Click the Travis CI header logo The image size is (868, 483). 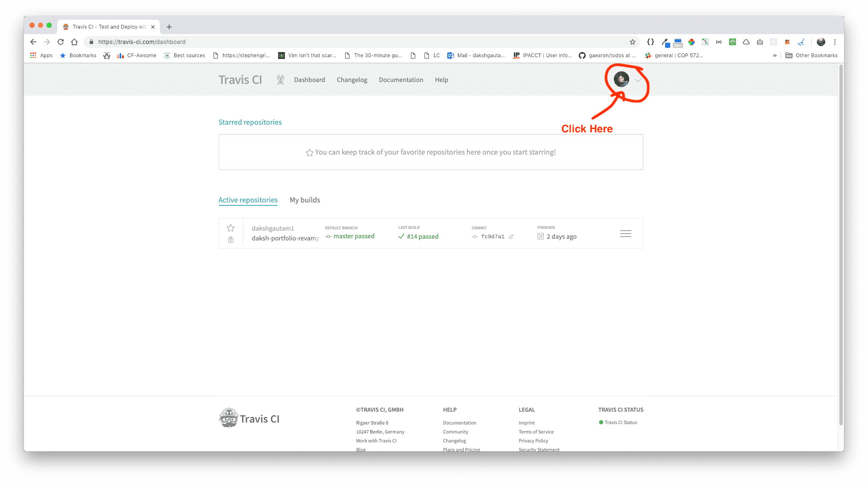(x=240, y=80)
